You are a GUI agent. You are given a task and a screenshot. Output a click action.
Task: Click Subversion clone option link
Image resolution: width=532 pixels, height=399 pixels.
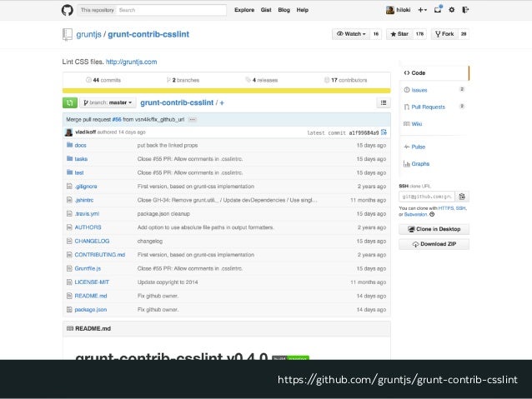[415, 215]
